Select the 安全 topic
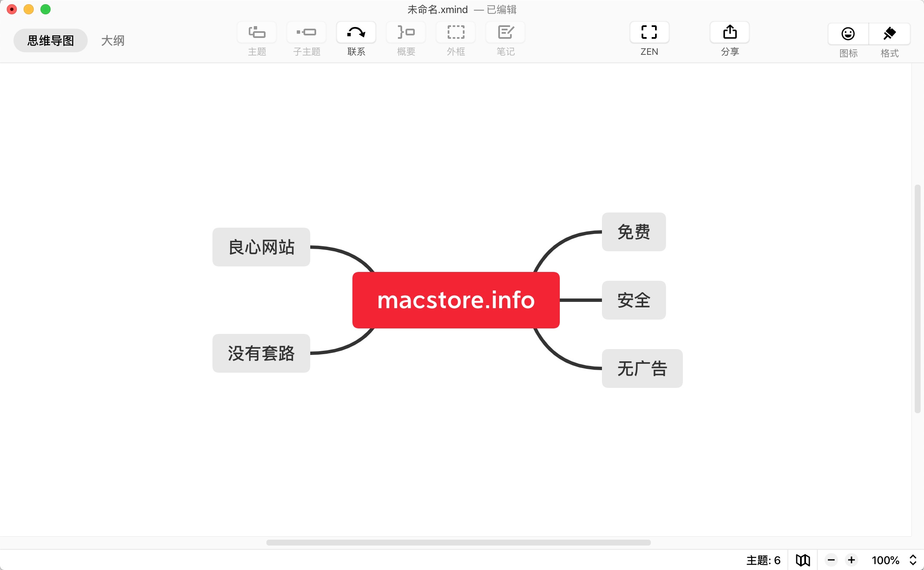This screenshot has width=924, height=570. point(634,300)
